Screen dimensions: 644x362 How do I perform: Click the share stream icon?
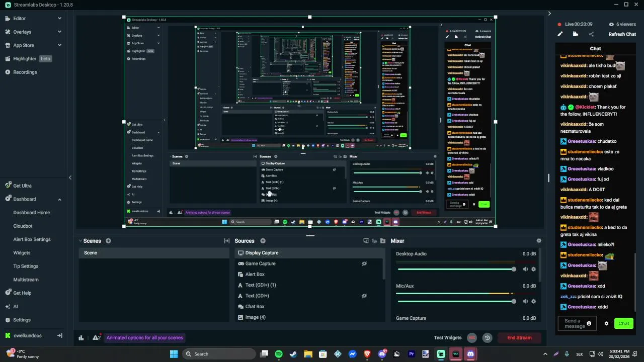point(591,34)
